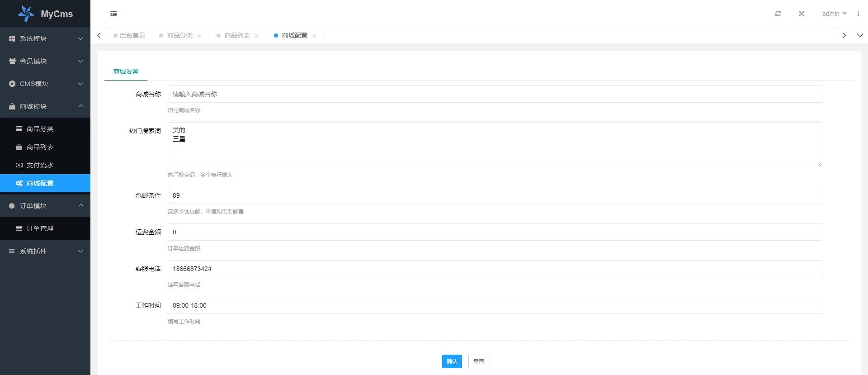Click the 确认 submit button
The width and height of the screenshot is (868, 375).
[452, 361]
